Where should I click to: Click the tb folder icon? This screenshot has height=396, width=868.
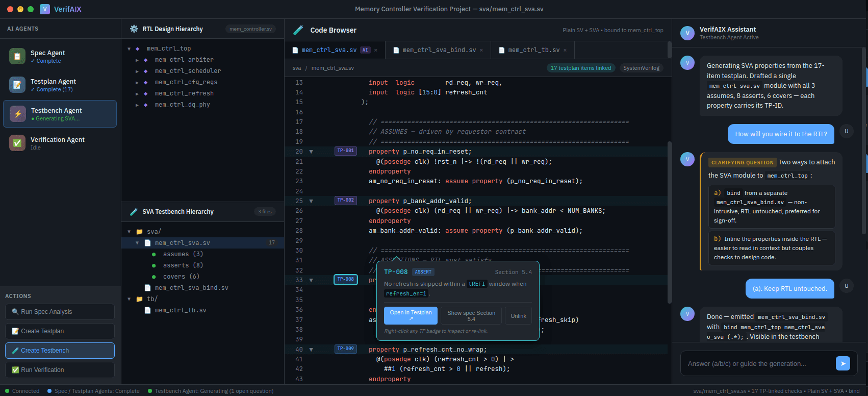coord(139,299)
